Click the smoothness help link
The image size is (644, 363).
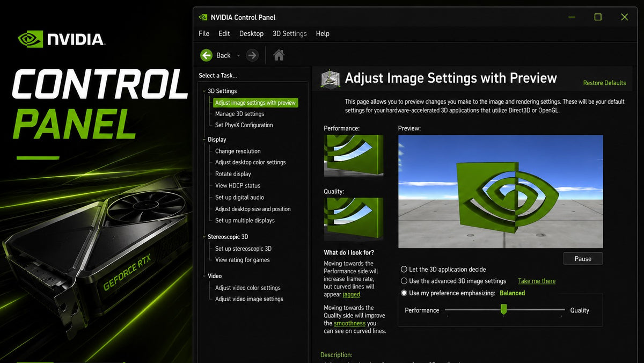pos(349,323)
